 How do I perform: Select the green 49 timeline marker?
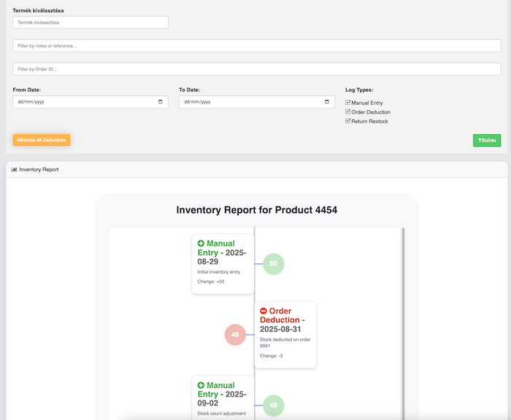click(273, 405)
